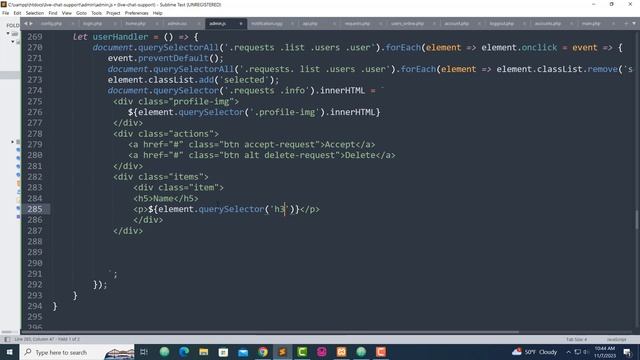
Task: Open the View menu
Action: tap(67, 13)
